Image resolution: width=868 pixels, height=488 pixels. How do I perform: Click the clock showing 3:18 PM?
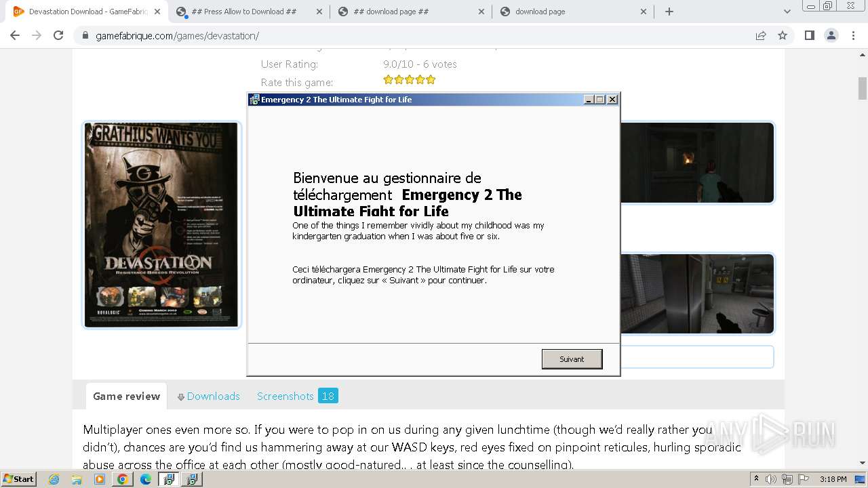(x=833, y=479)
